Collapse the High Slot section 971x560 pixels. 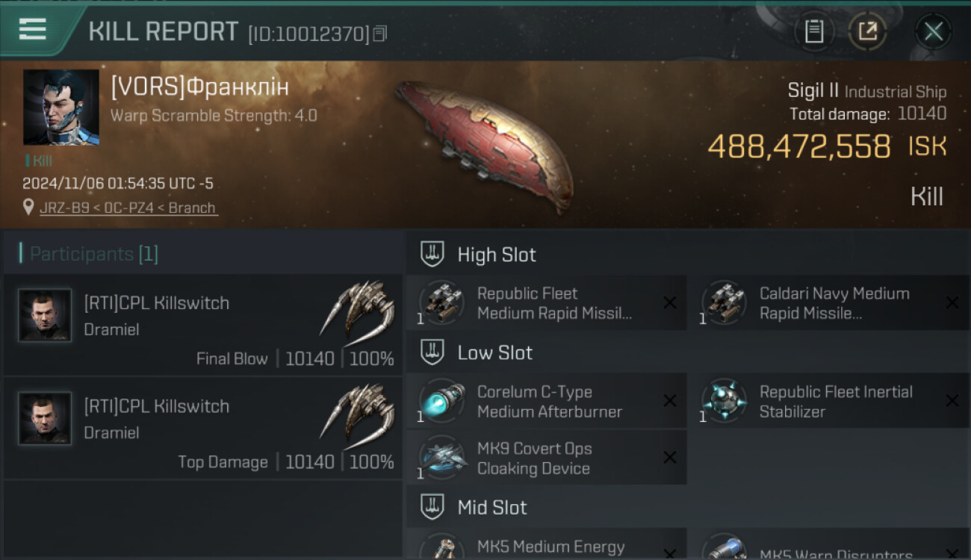432,254
